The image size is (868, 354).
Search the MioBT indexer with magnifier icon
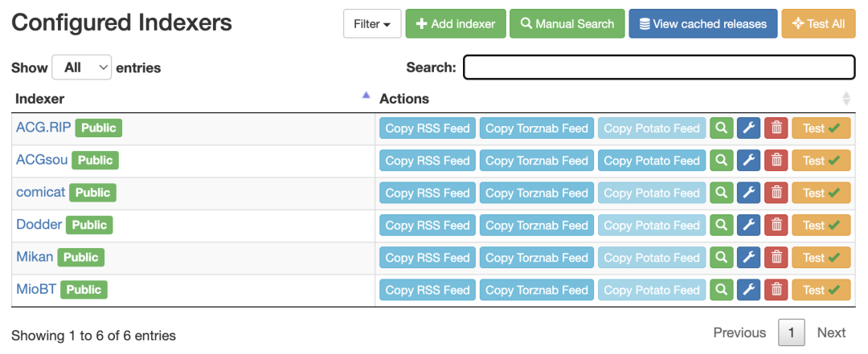pyautogui.click(x=721, y=290)
